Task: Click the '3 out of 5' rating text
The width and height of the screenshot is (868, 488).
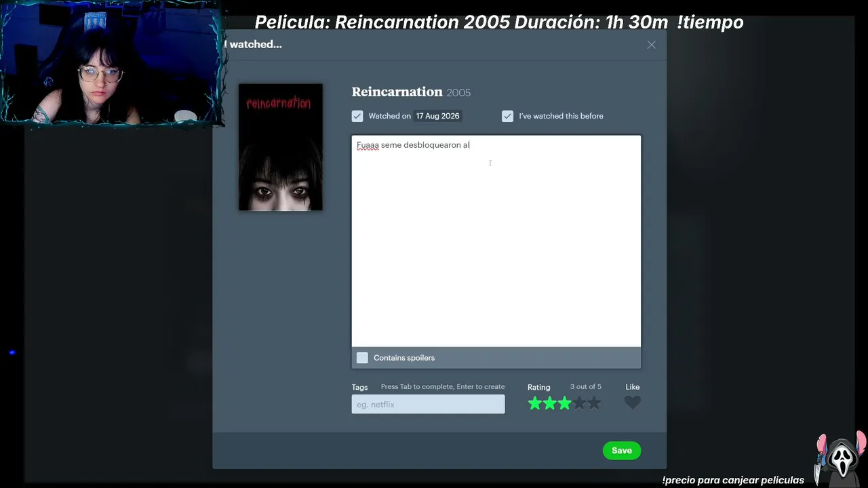Action: [x=586, y=387]
